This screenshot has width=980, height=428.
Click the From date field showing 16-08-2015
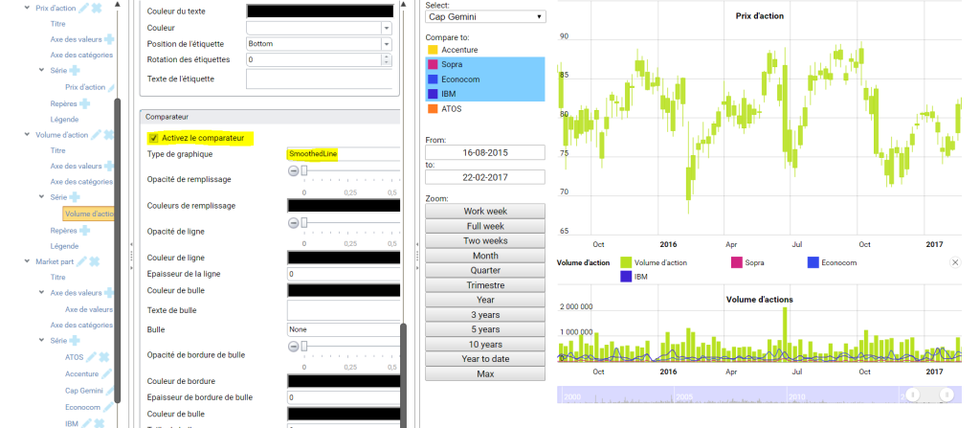[x=485, y=152]
